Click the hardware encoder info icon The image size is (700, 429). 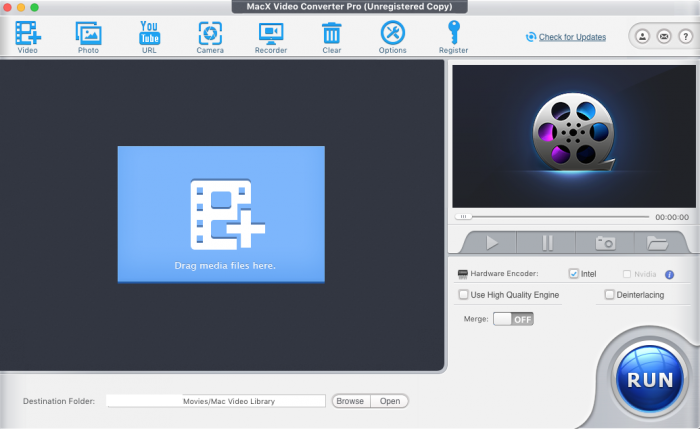(x=669, y=275)
